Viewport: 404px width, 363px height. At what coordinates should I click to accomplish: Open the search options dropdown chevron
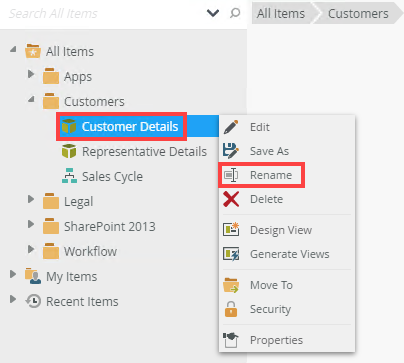[213, 13]
